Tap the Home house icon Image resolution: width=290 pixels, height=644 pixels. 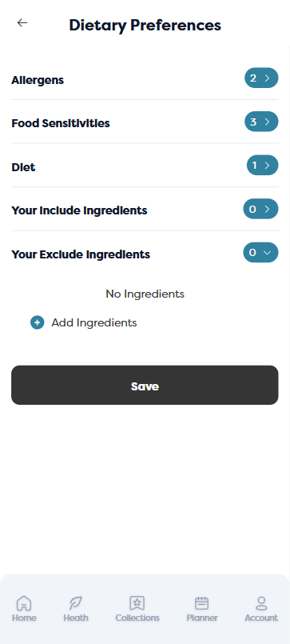[24, 603]
